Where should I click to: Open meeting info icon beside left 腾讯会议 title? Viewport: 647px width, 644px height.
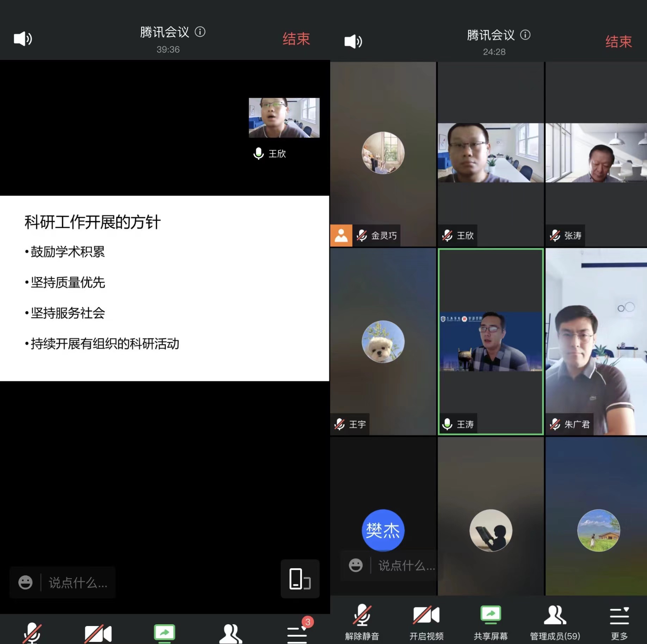point(200,32)
